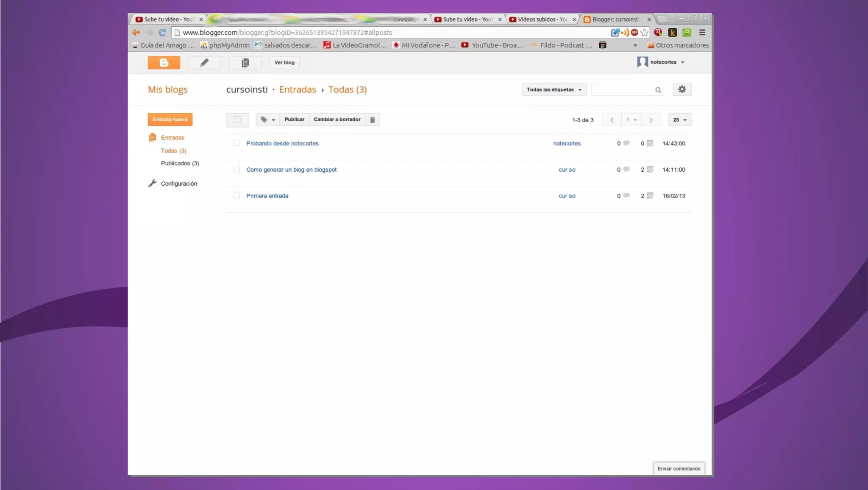The width and height of the screenshot is (868, 490).
Task: Open the posts list pages icon
Action: (245, 62)
